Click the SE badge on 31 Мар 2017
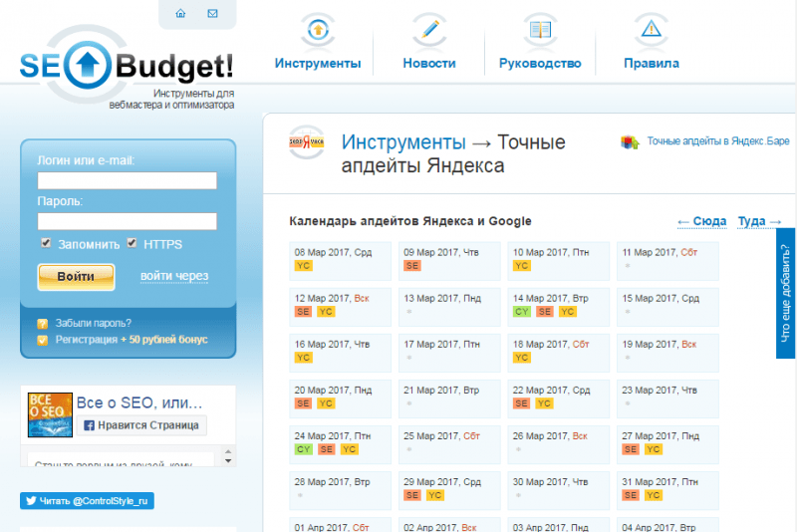 tap(631, 495)
